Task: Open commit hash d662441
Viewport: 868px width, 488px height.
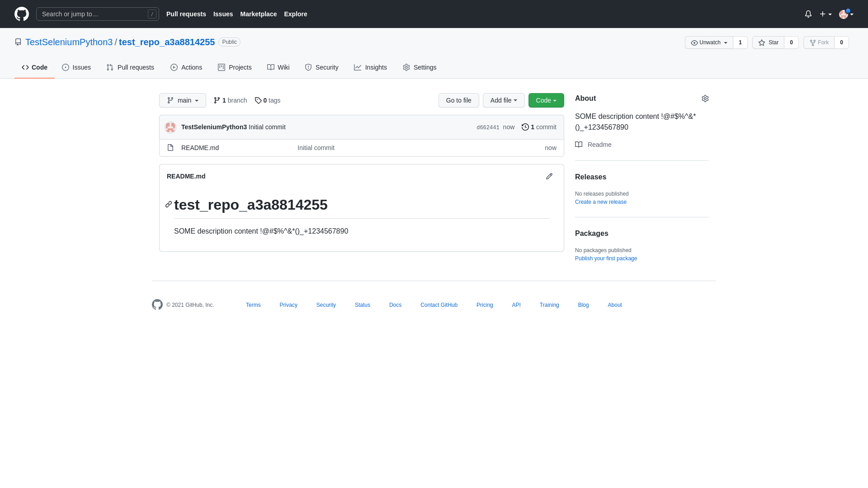Action: (488, 127)
